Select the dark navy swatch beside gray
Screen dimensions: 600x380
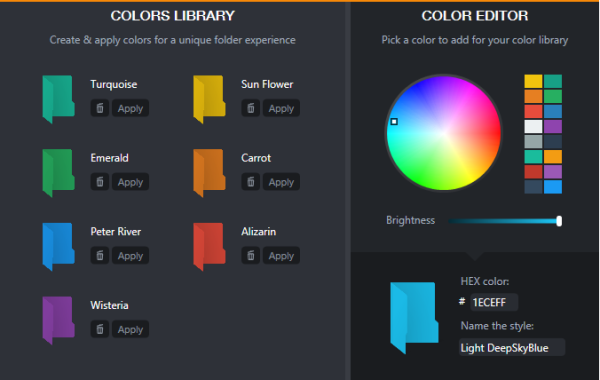(x=553, y=142)
